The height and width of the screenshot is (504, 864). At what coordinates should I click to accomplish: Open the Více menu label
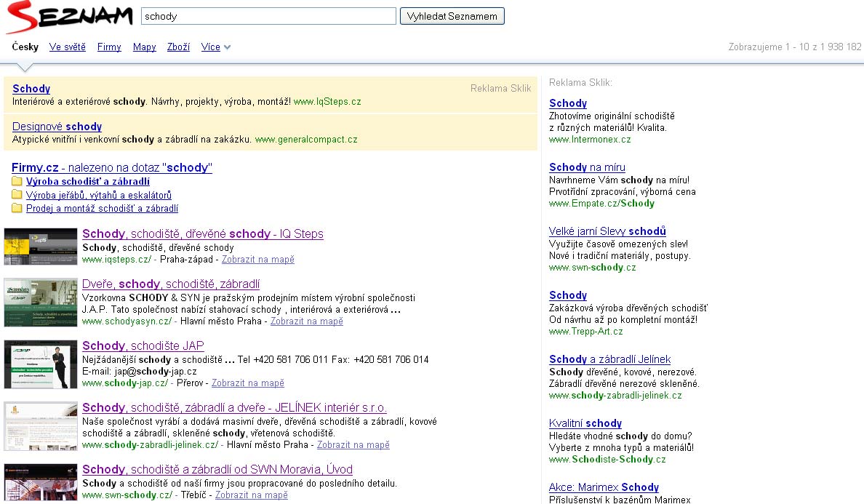[x=210, y=47]
